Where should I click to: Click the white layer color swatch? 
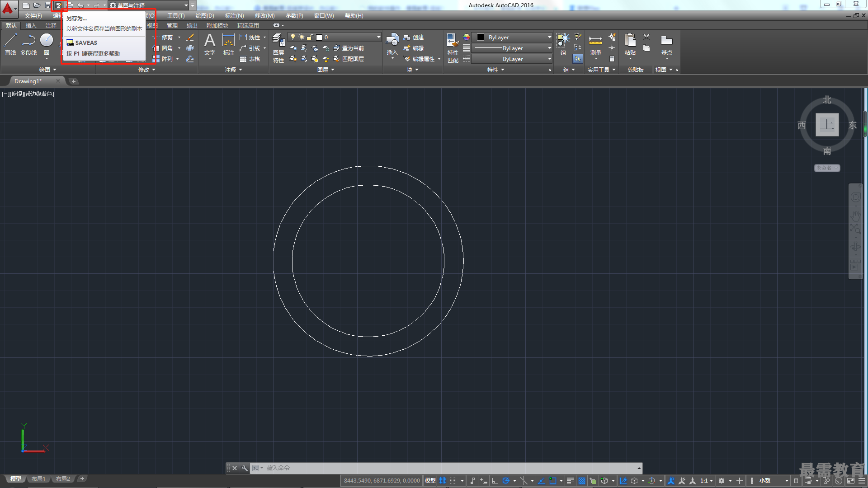pos(319,37)
